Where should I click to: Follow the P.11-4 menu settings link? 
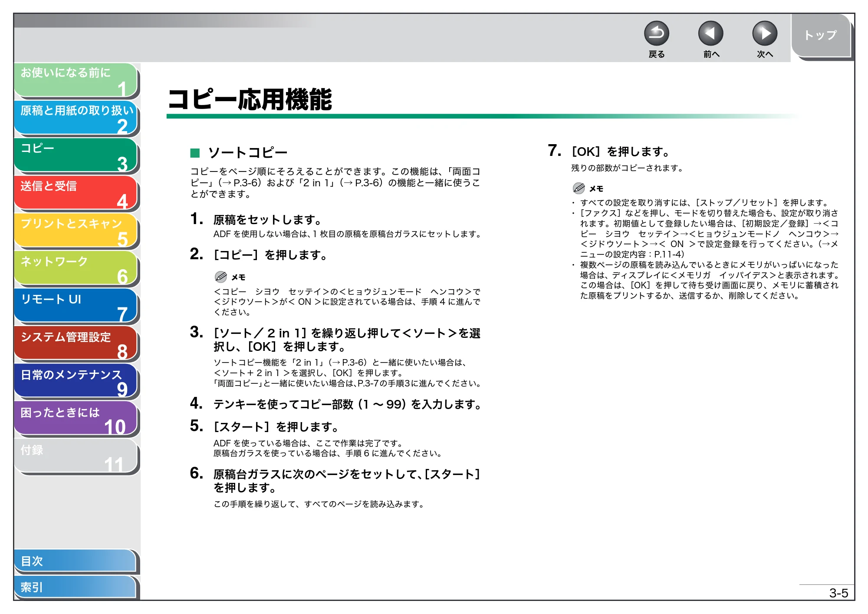click(667, 254)
